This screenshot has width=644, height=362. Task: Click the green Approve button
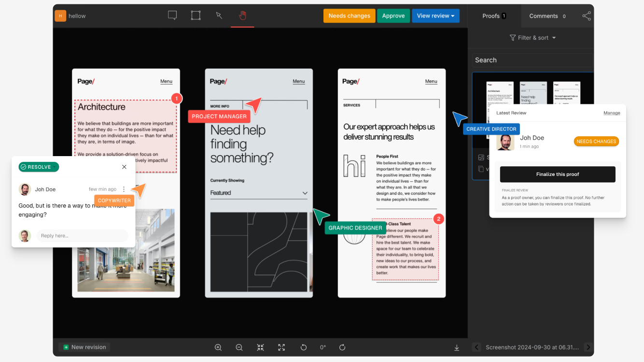393,16
